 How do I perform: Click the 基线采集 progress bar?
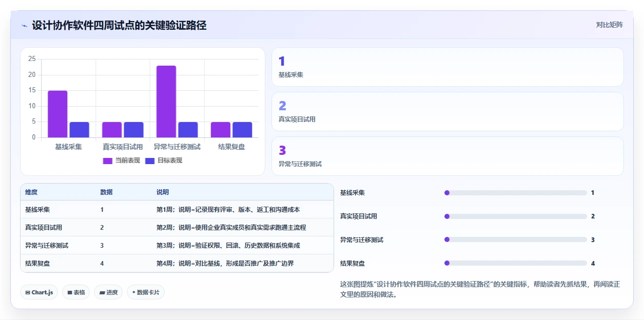pos(516,193)
